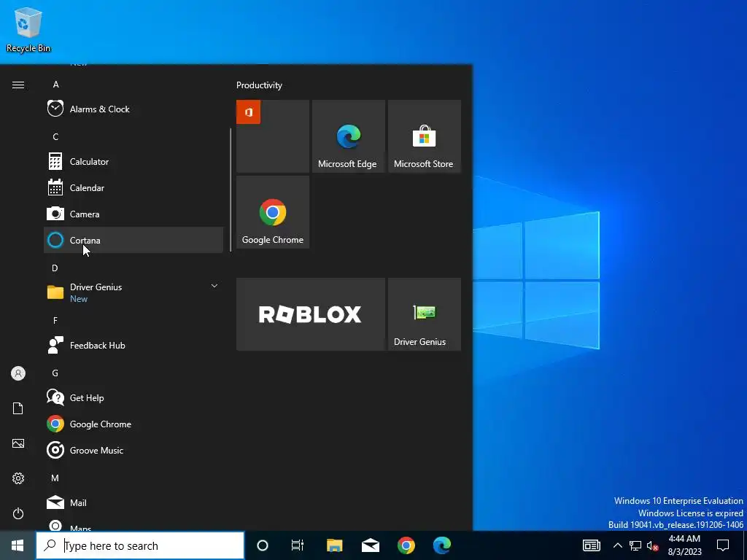The height and width of the screenshot is (560, 747).
Task: Jump to letter C section header
Action: 55,136
